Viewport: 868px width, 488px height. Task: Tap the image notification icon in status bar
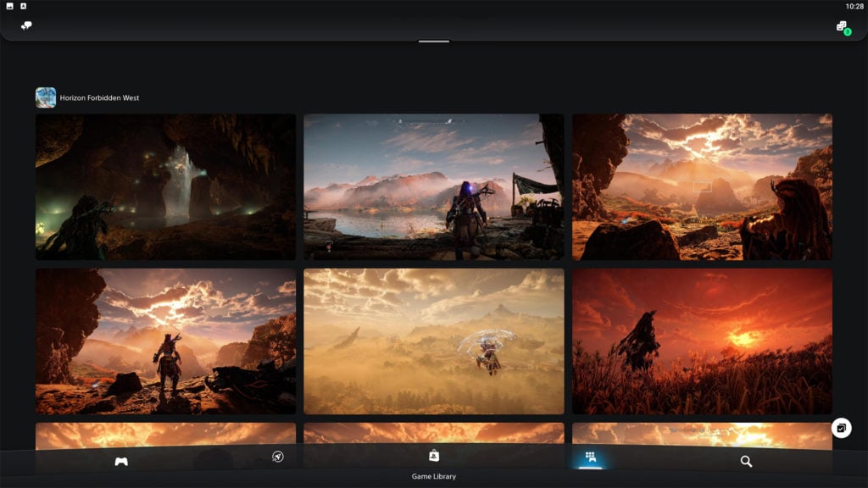pos(10,6)
